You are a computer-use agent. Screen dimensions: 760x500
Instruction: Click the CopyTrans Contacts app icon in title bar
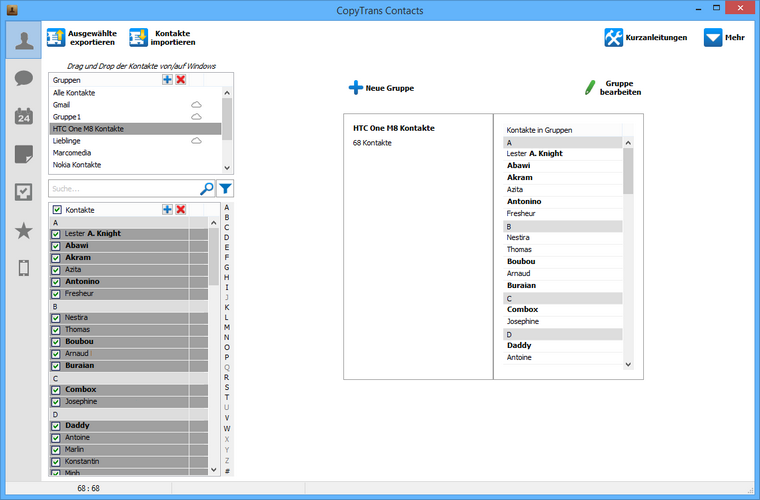click(12, 9)
